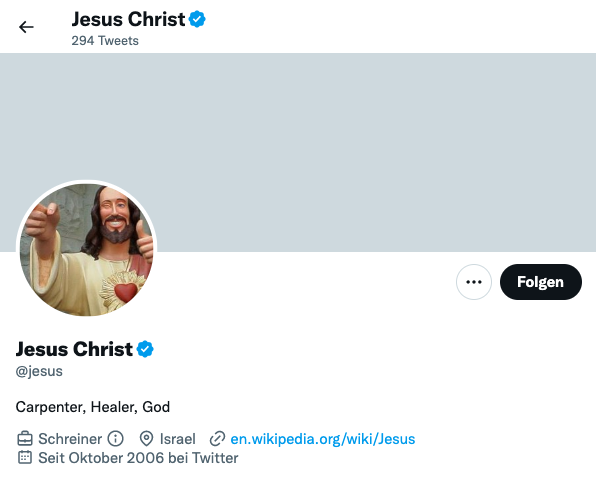Image resolution: width=596 pixels, height=481 pixels.
Task: Open the info icon next to Schreiner
Action: pos(115,438)
